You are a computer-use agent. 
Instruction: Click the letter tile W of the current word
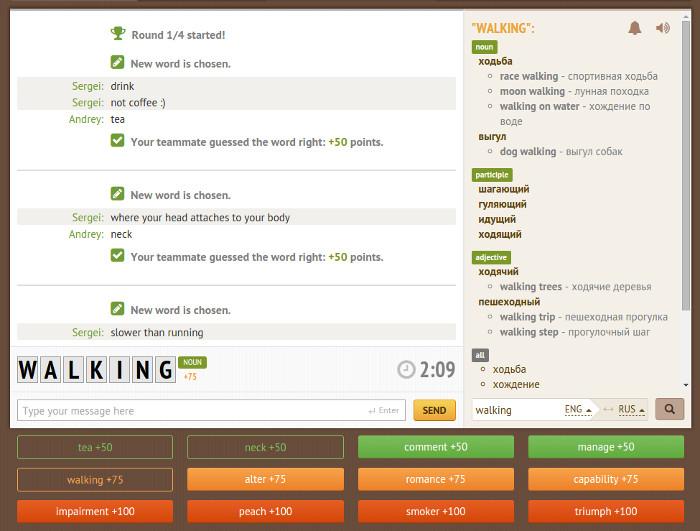[28, 370]
